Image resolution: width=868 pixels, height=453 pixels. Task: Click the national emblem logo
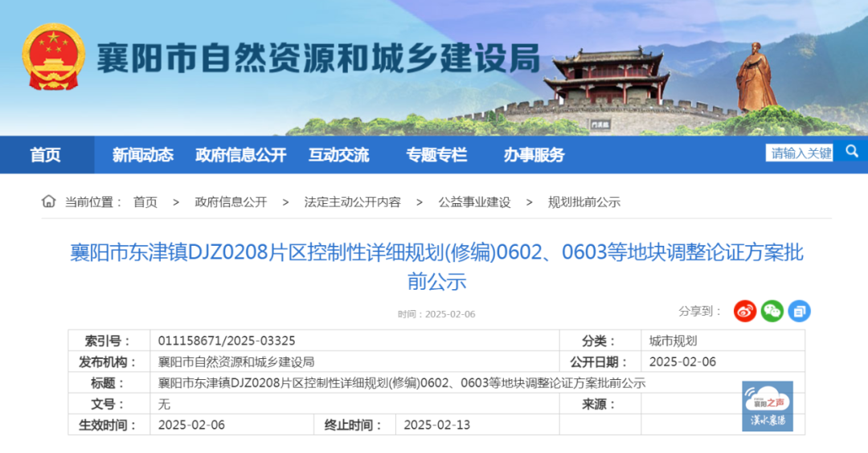coord(53,57)
